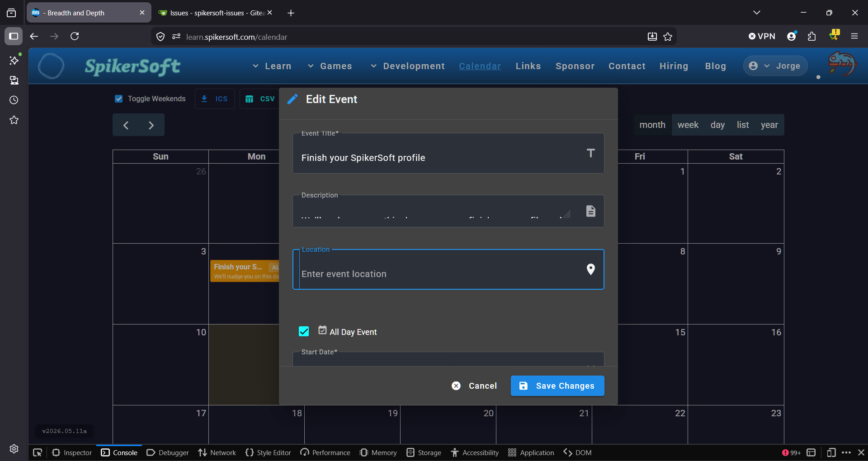Click the SpikerSoft circle logo icon

(x=51, y=66)
